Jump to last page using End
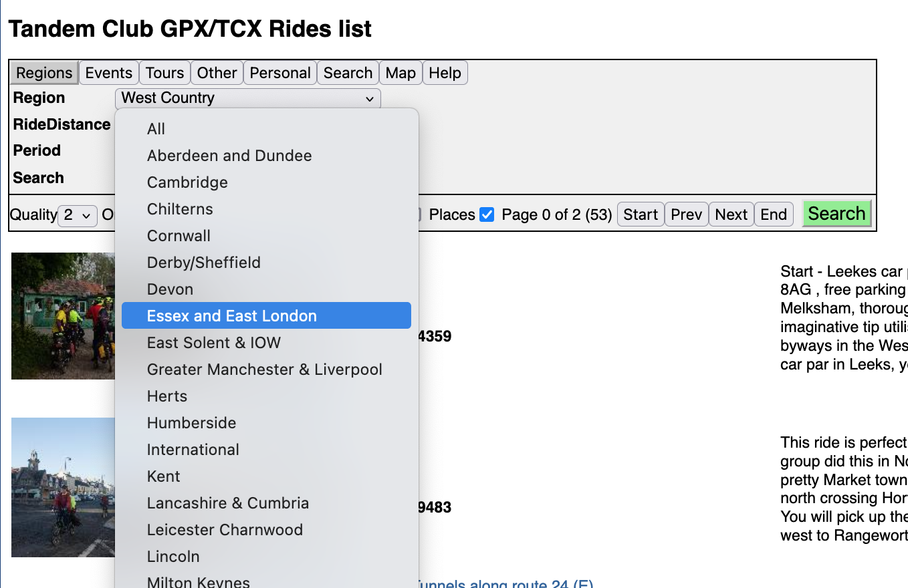This screenshot has width=908, height=588. click(x=774, y=214)
